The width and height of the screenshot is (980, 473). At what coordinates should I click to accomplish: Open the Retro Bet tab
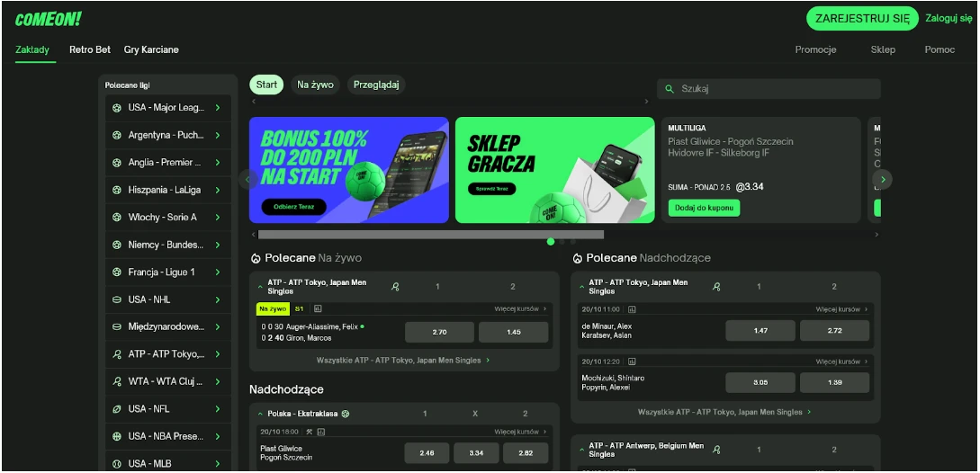(x=90, y=50)
